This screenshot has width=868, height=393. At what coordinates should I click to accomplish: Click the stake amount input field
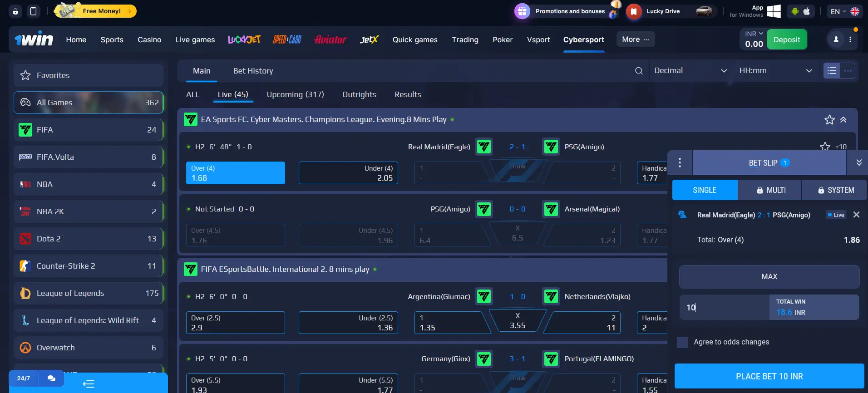click(725, 307)
